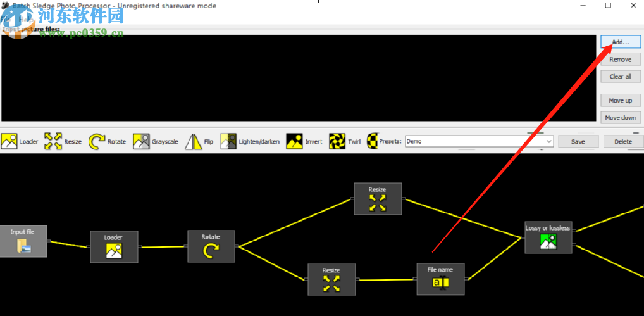
Task: Choose the Rotate tool in toolbar
Action: point(97,142)
